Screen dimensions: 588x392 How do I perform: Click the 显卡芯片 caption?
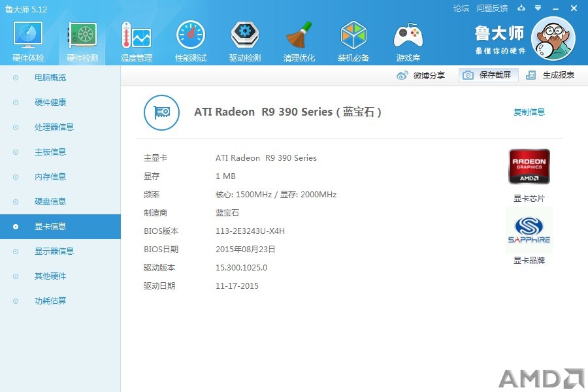[529, 199]
